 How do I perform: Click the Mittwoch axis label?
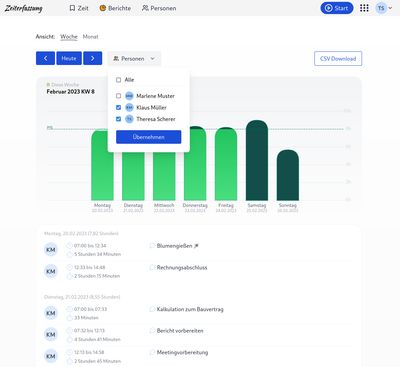pos(164,205)
